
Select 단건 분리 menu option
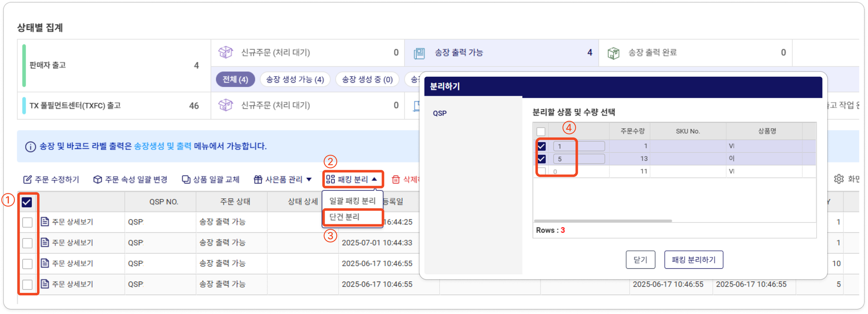click(353, 217)
